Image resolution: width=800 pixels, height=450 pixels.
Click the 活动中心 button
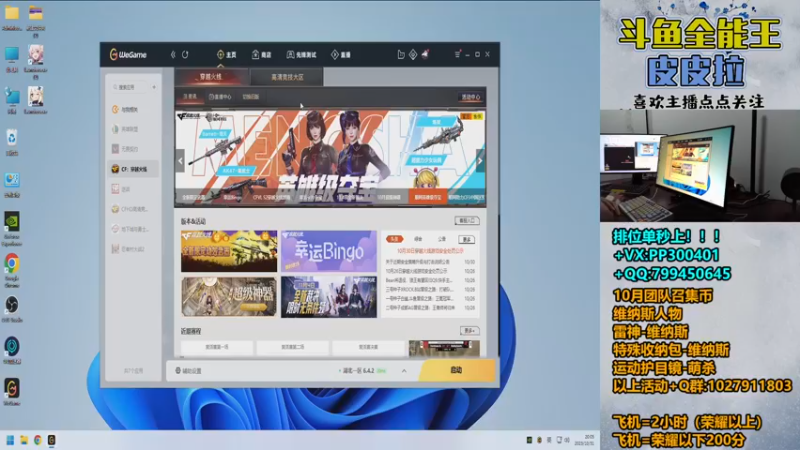pyautogui.click(x=470, y=97)
